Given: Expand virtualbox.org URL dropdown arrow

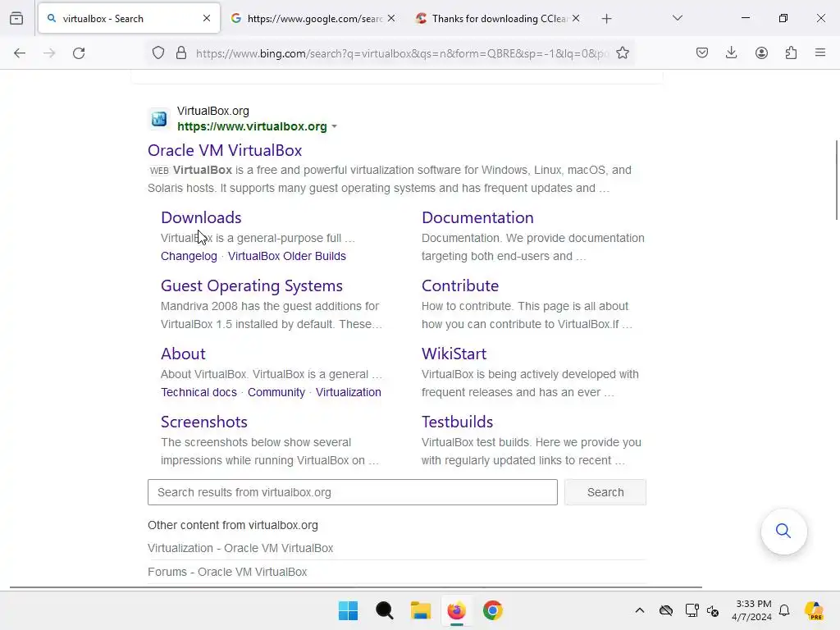Looking at the screenshot, I should point(335,126).
